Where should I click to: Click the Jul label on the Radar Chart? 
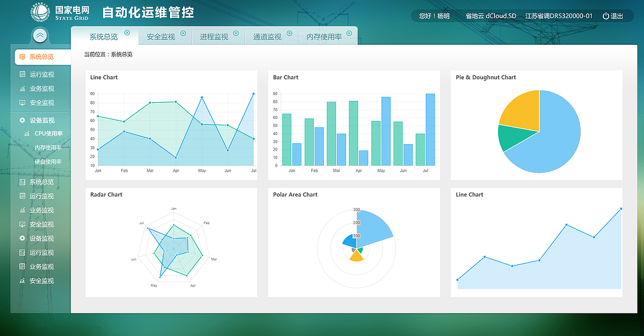click(141, 223)
